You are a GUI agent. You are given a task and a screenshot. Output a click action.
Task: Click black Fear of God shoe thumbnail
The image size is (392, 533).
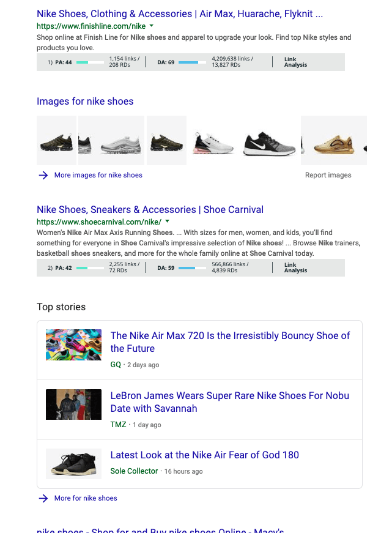click(x=74, y=464)
